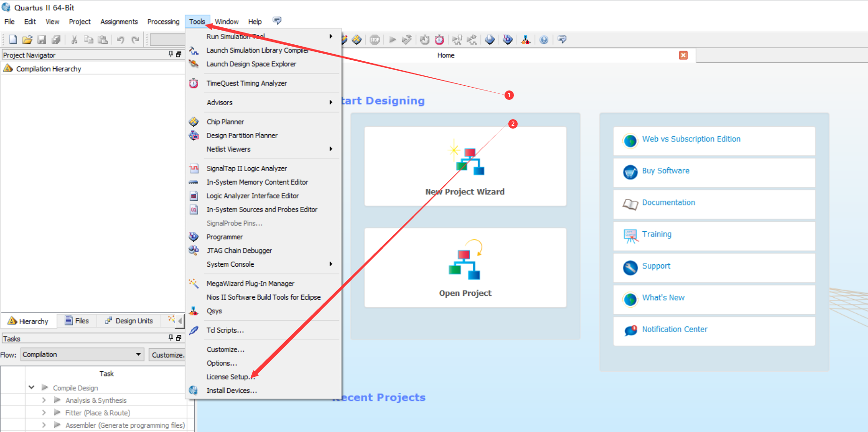Click the Programmer toolbar icon
Viewport: 868px width, 432px height.
pyautogui.click(x=508, y=40)
